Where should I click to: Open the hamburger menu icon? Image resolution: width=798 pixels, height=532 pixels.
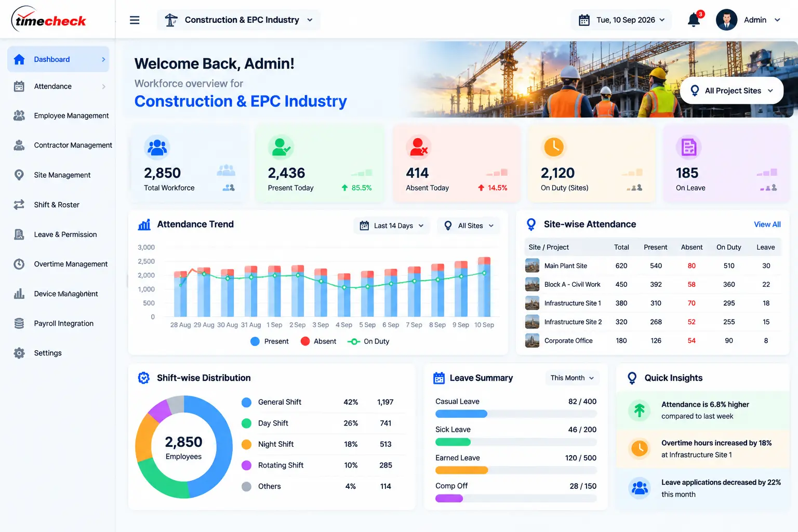(x=135, y=20)
